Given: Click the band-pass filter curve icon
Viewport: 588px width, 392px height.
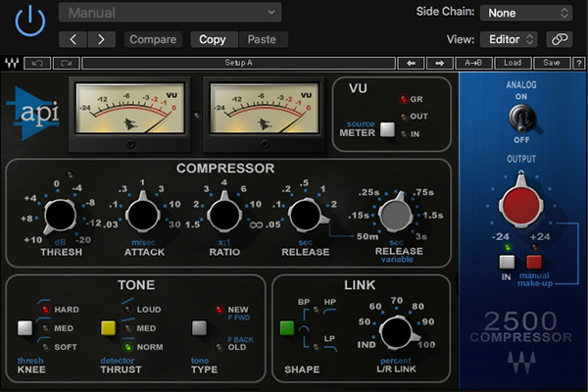Looking at the screenshot, I should [304, 330].
